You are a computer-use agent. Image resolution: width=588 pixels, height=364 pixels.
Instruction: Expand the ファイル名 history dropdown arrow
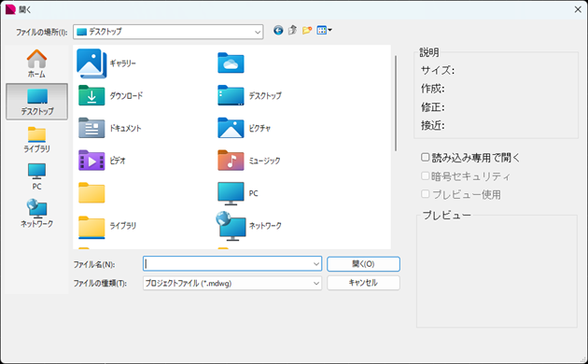click(x=316, y=264)
